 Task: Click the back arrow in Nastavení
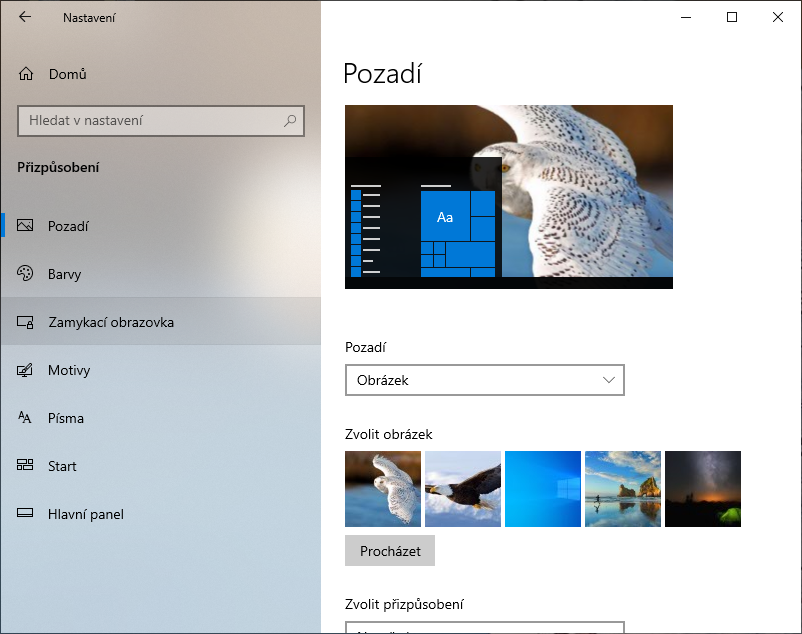[x=25, y=17]
